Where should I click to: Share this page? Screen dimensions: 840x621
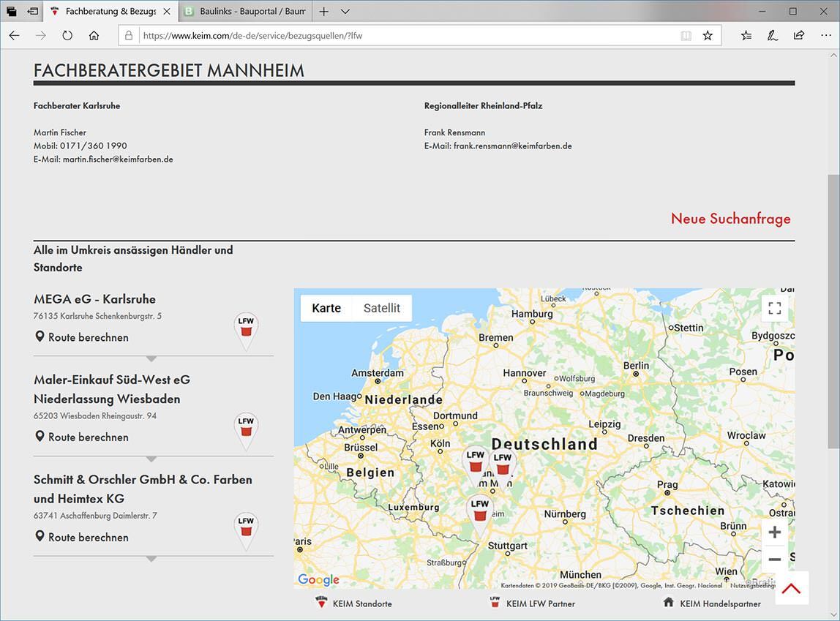pyautogui.click(x=799, y=36)
